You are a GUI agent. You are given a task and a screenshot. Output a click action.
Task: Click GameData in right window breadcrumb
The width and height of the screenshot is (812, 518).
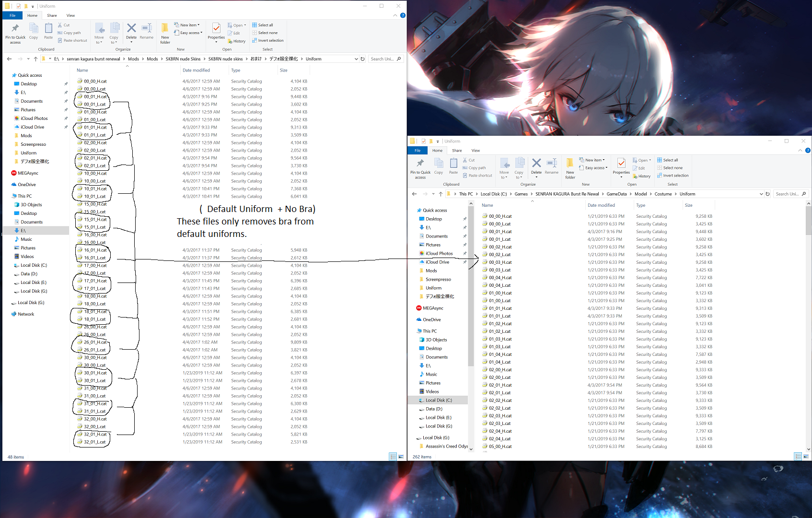coord(616,194)
